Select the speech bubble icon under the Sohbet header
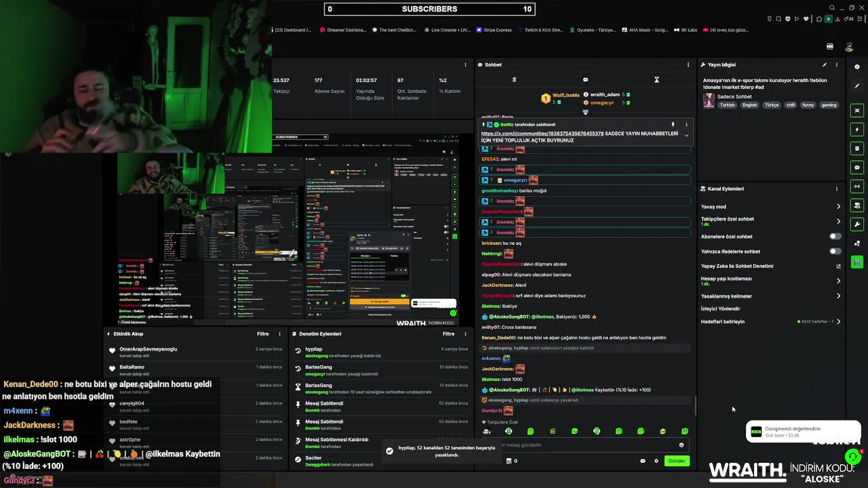 585,80
